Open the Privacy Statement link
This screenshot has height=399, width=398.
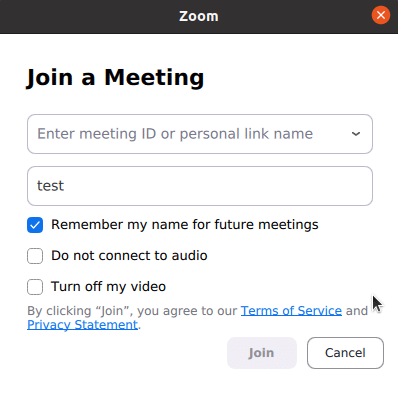point(82,325)
